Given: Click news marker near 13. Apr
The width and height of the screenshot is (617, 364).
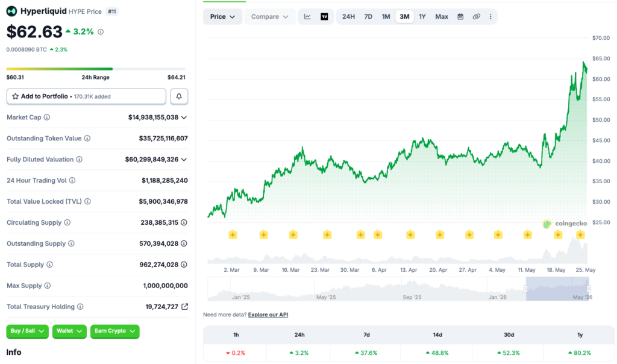Looking at the screenshot, I should [x=410, y=235].
